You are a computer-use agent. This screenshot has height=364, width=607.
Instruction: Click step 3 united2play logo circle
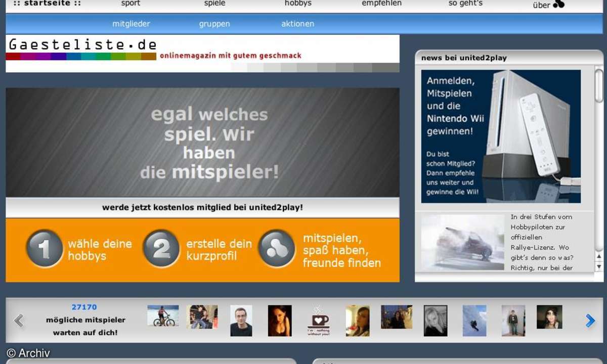coord(277,248)
